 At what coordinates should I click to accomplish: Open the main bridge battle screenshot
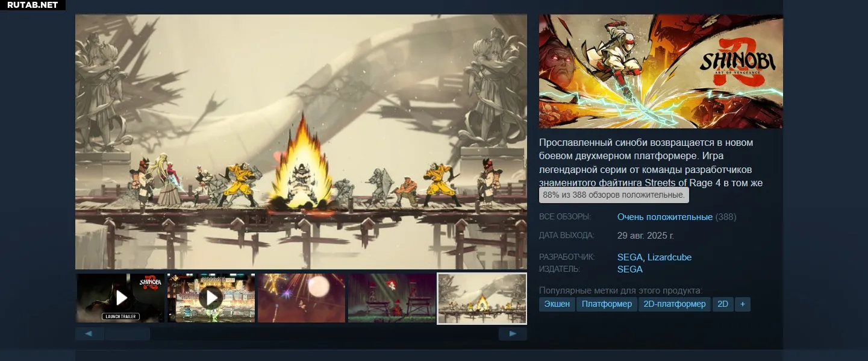[x=301, y=142]
